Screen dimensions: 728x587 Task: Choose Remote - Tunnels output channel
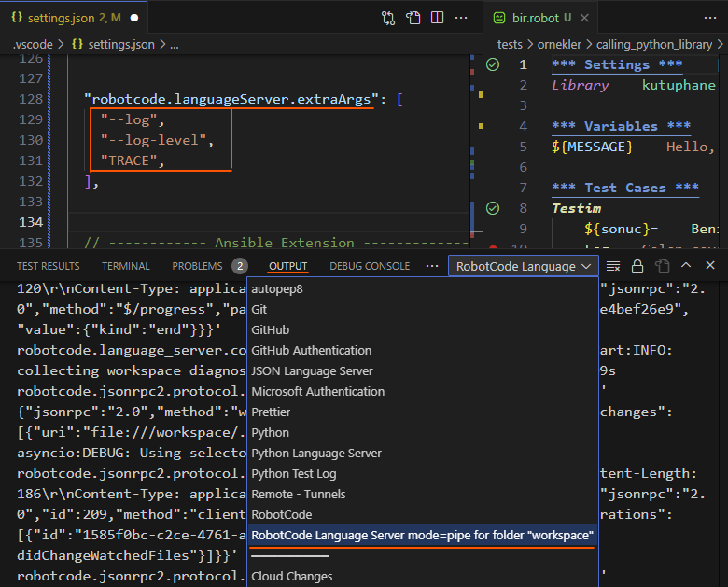tap(423, 494)
